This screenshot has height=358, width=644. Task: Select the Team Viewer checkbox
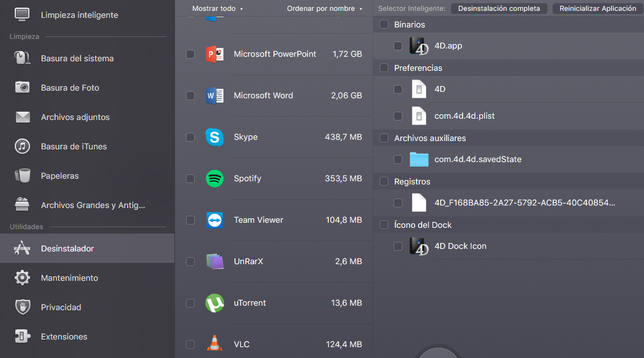[190, 220]
